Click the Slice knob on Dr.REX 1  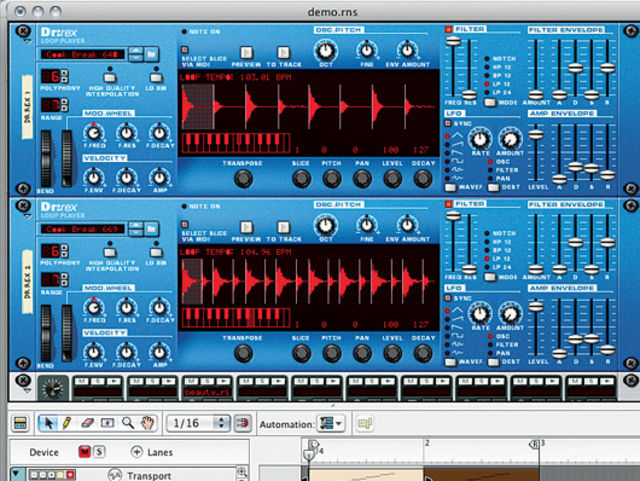[x=301, y=179]
